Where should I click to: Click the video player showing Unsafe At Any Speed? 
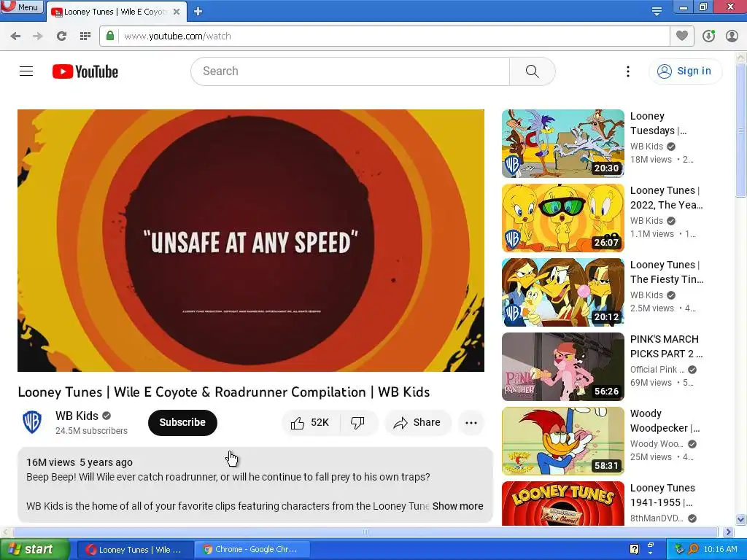251,241
